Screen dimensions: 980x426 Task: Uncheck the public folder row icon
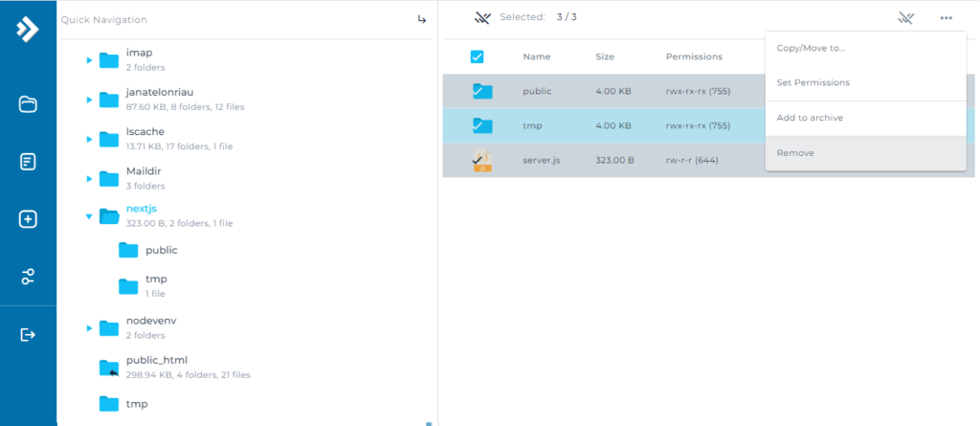(482, 91)
